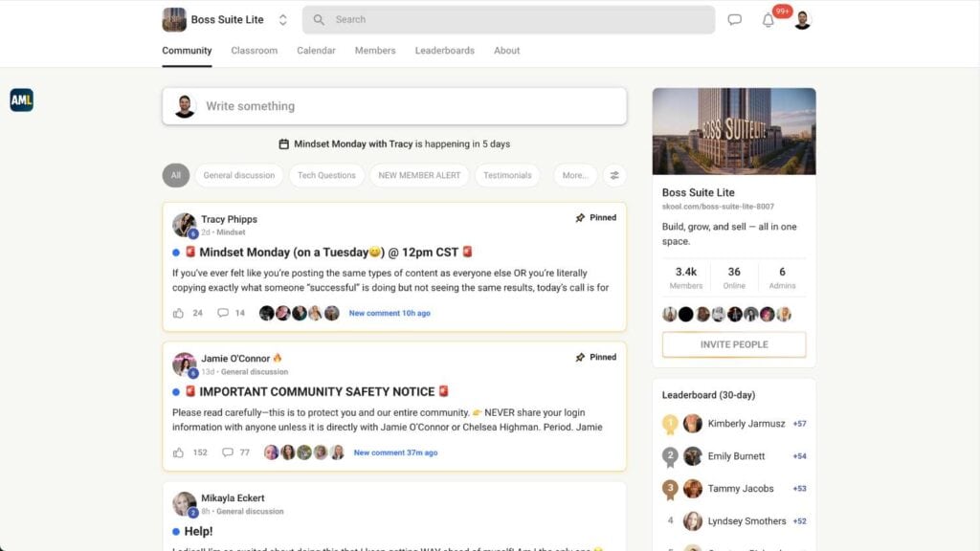Viewport: 980px width, 551px height.
Task: Open Tammy Jacobs on the leaderboard
Action: [741, 489]
